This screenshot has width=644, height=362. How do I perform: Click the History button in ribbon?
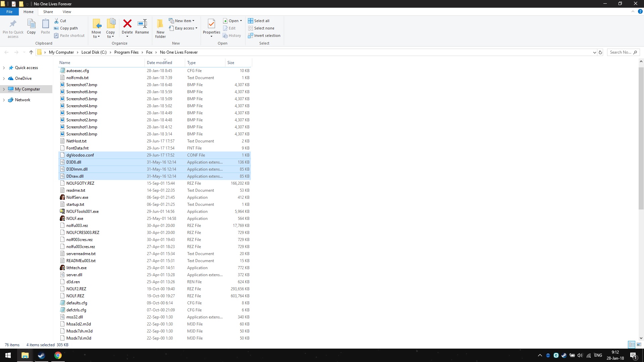pos(232,36)
